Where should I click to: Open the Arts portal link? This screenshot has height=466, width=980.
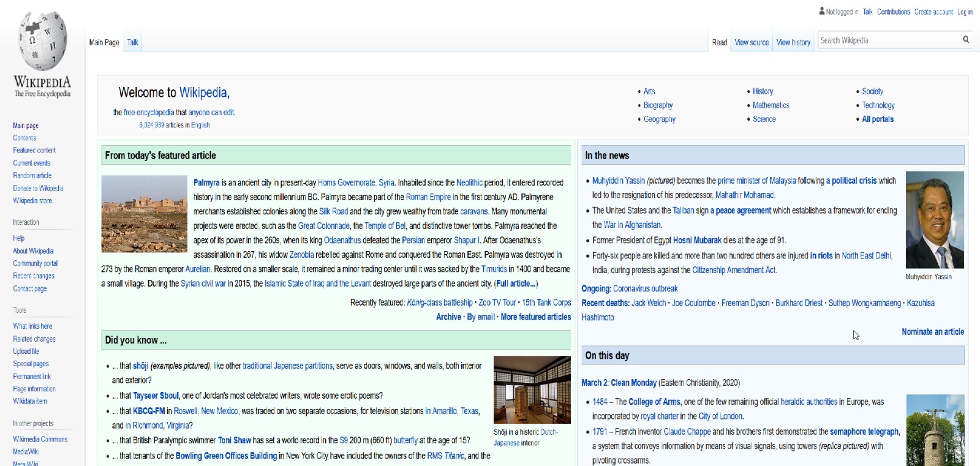(x=649, y=91)
